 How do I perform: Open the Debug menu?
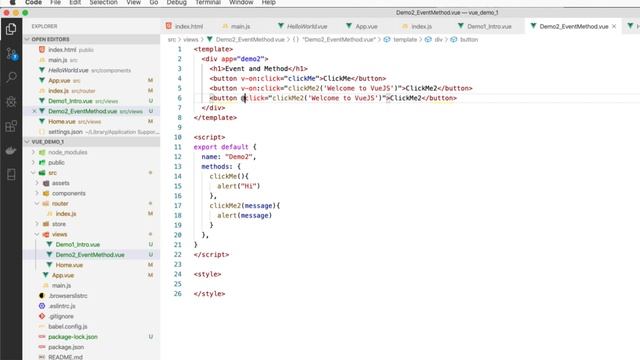pyautogui.click(x=176, y=2)
